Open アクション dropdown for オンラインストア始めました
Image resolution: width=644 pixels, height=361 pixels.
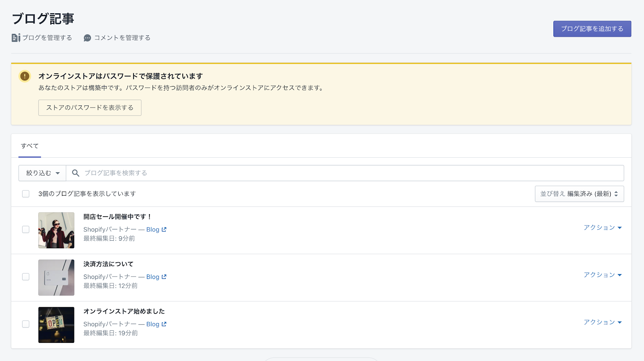(603, 322)
